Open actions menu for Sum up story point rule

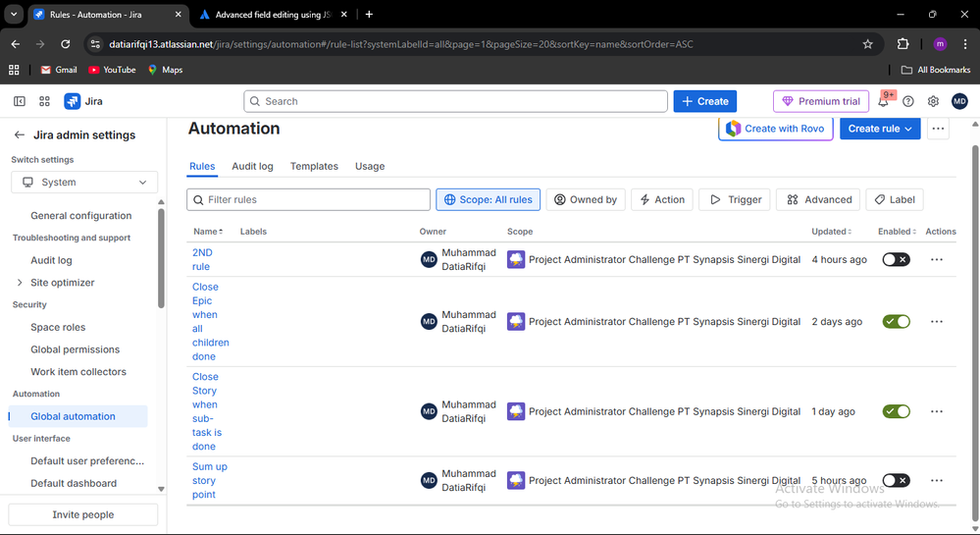pos(936,481)
